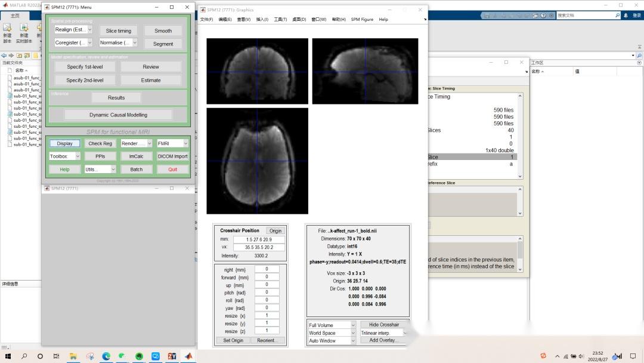The image size is (644, 363).
Task: Click the notification bell icon
Action: tap(626, 16)
